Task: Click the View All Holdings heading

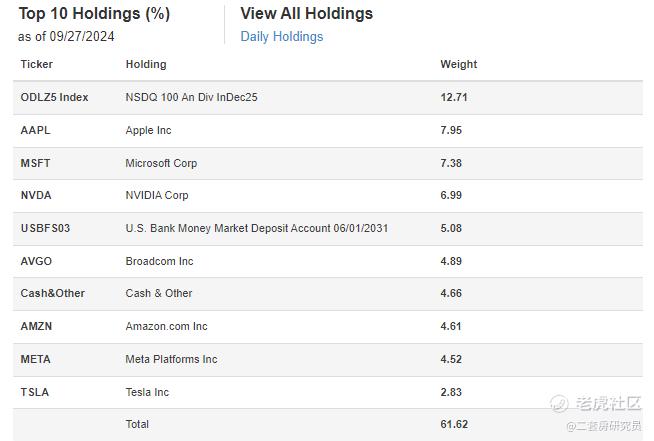Action: tap(306, 14)
